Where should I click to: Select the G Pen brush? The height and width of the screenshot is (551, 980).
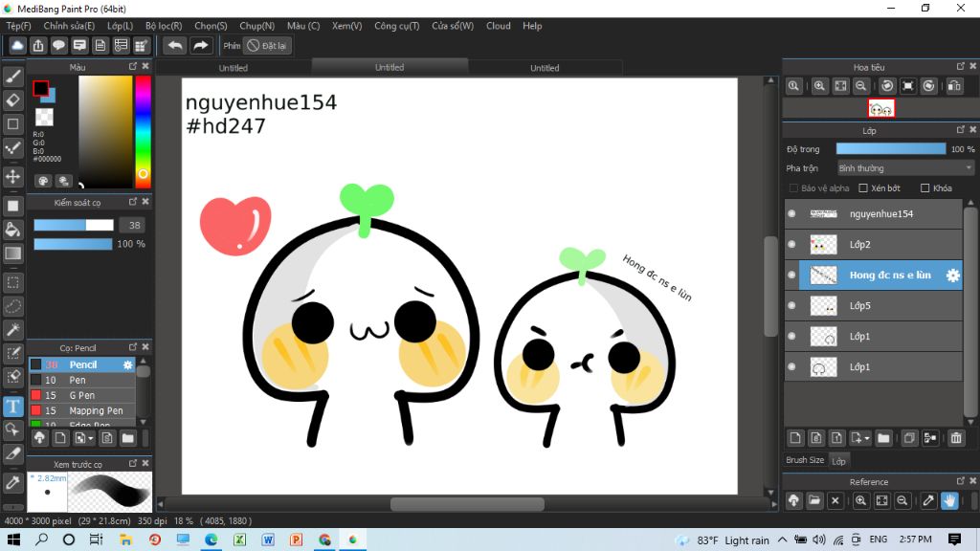(82, 395)
